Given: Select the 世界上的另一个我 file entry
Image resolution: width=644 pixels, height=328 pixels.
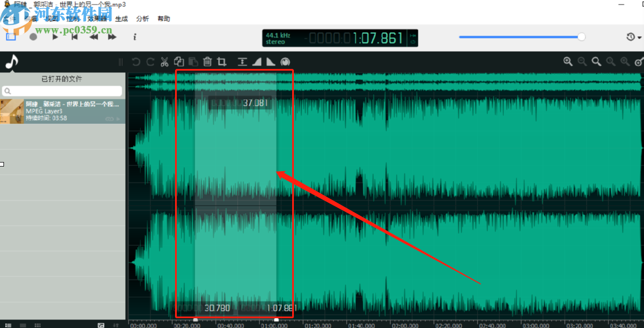Looking at the screenshot, I should click(x=63, y=111).
